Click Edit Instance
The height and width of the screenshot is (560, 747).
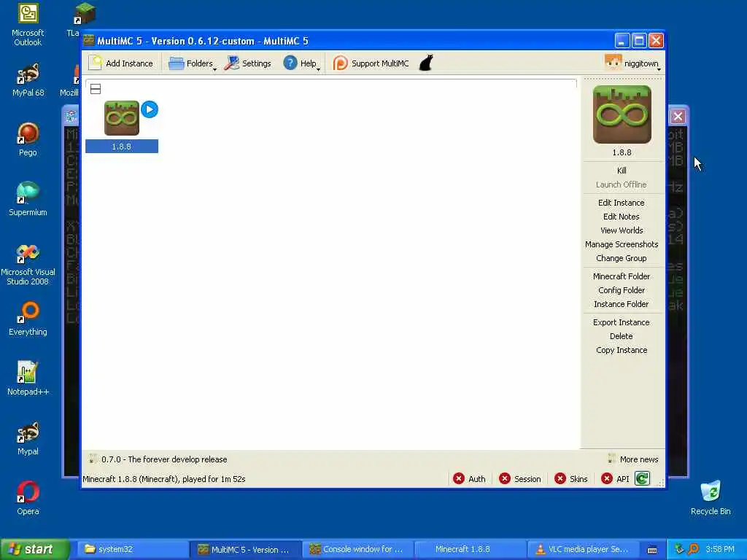622,203
